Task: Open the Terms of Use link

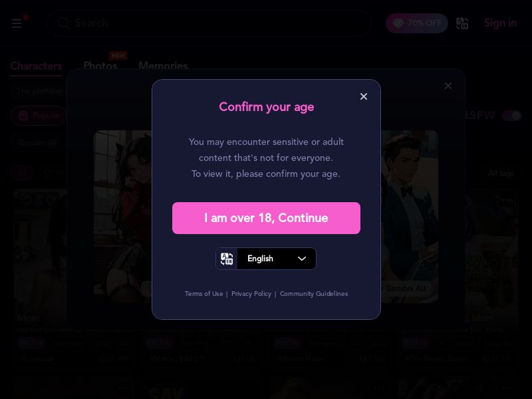Action: pos(204,294)
